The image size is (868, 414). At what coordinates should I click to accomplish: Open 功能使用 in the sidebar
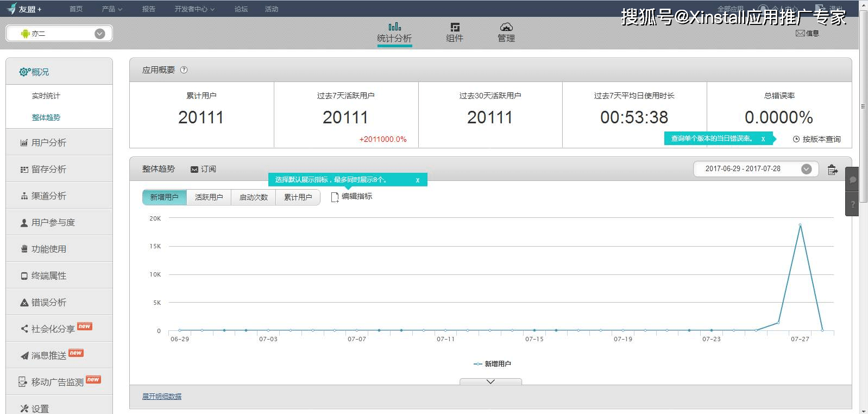(x=59, y=249)
